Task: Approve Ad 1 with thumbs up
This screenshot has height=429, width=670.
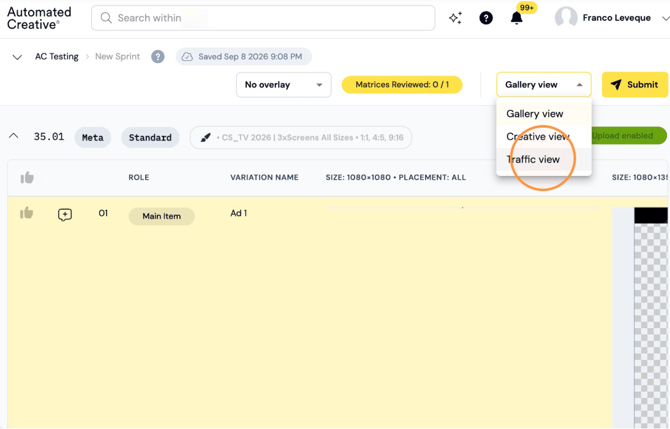Action: tap(26, 213)
